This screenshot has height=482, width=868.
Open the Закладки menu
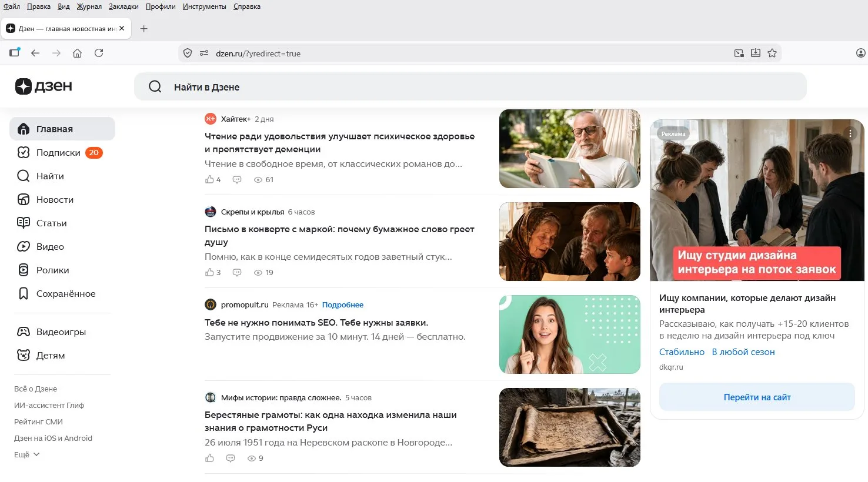click(123, 6)
